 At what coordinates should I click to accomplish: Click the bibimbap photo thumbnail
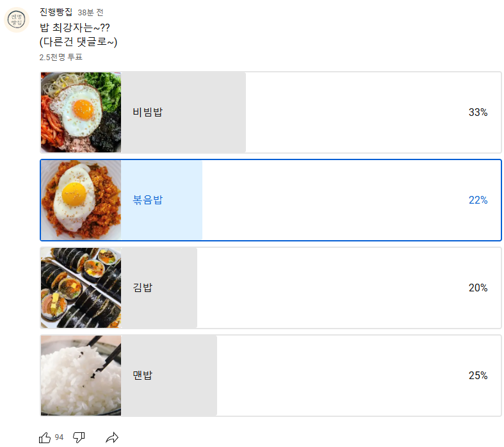81,113
